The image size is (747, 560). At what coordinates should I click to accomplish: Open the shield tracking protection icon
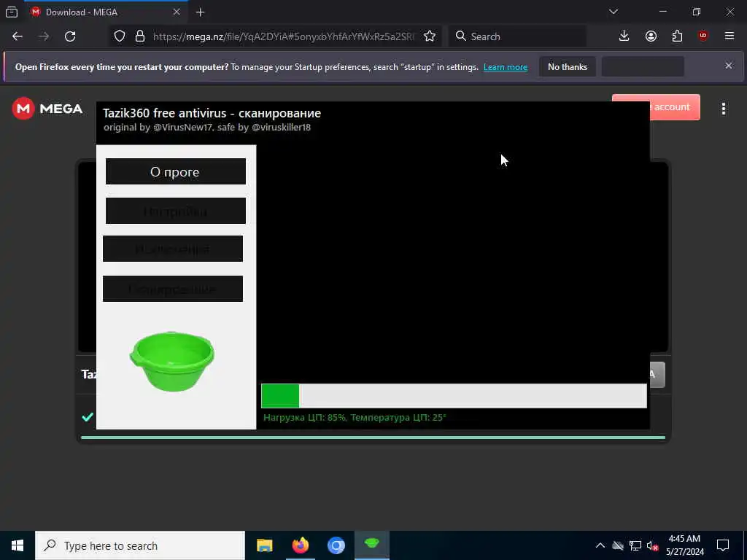click(120, 36)
